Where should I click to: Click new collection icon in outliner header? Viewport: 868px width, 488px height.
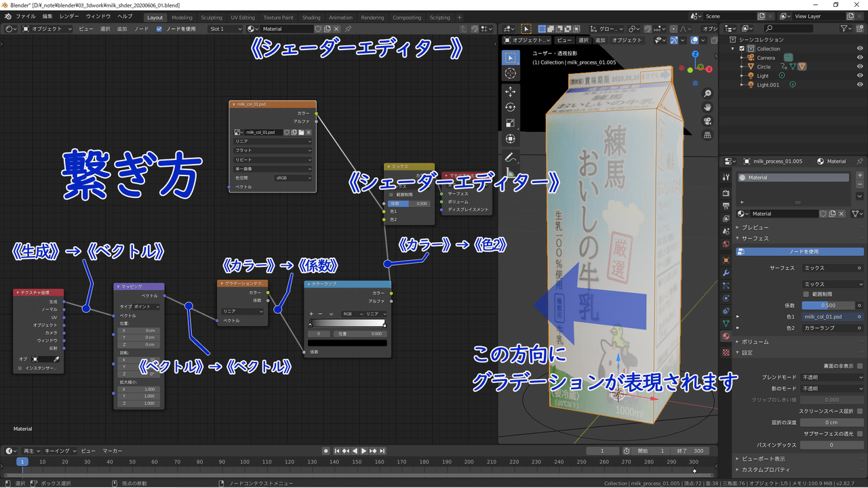pos(860,28)
